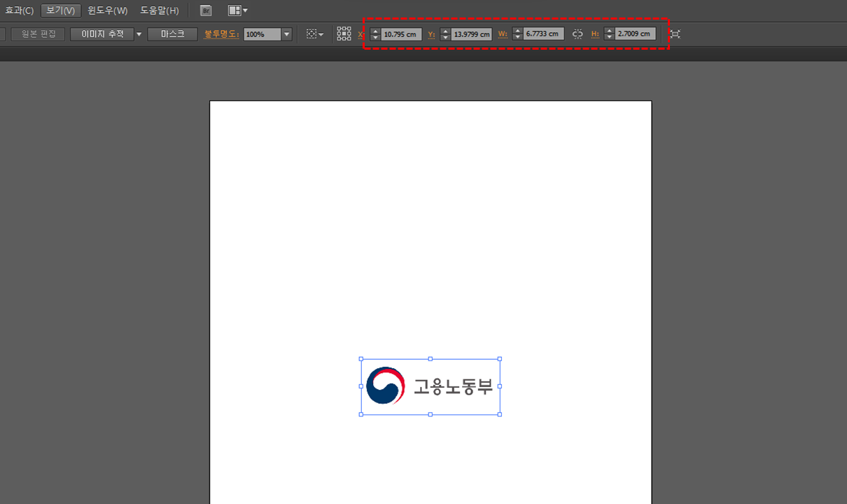Click the Y field showing 13.9799 cm
Viewport: 847px width, 504px height.
472,34
